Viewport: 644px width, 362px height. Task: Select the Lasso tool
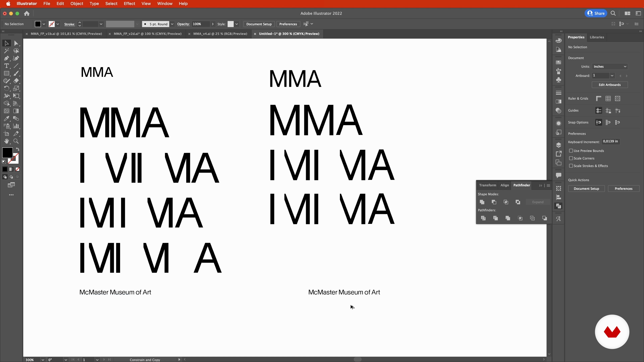tap(16, 51)
